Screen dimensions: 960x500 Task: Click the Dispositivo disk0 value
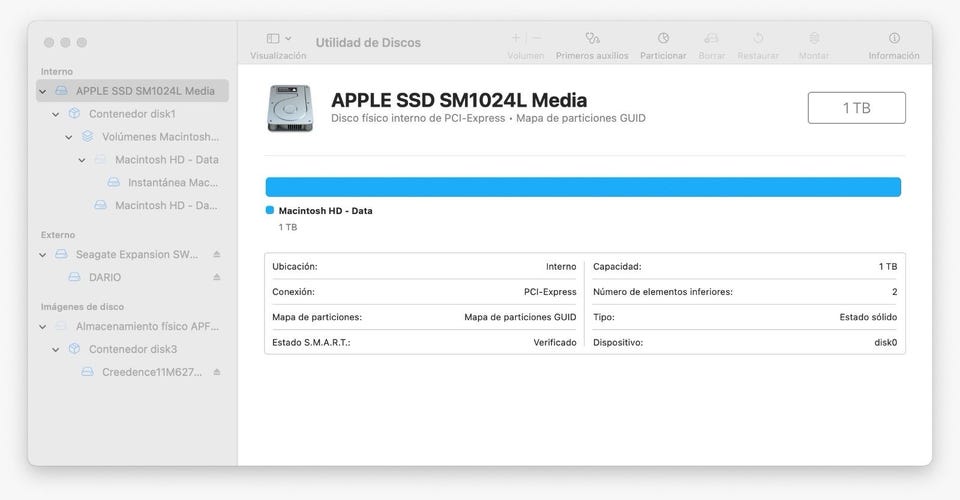[x=885, y=343]
